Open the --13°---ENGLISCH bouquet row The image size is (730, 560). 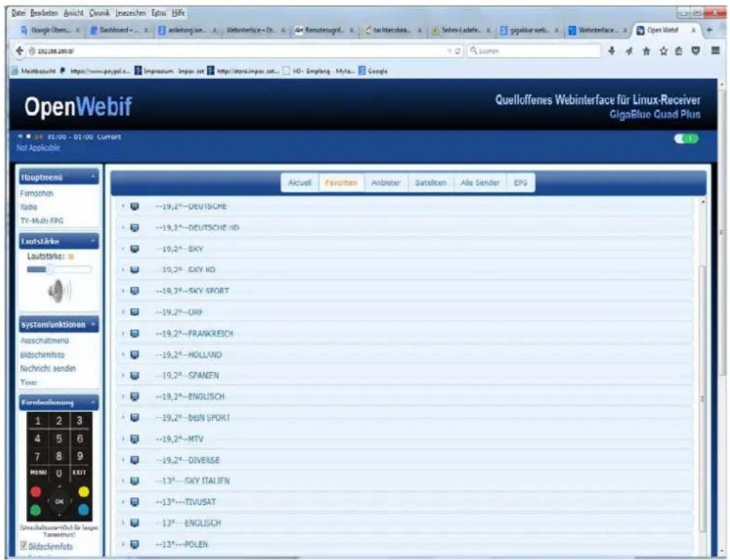point(405,523)
